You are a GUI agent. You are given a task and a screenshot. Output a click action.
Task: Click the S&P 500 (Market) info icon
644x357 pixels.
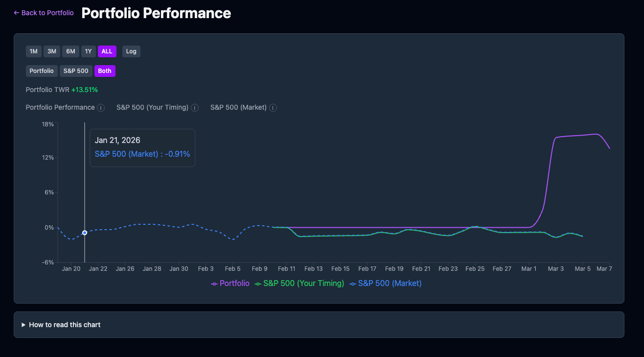[273, 107]
